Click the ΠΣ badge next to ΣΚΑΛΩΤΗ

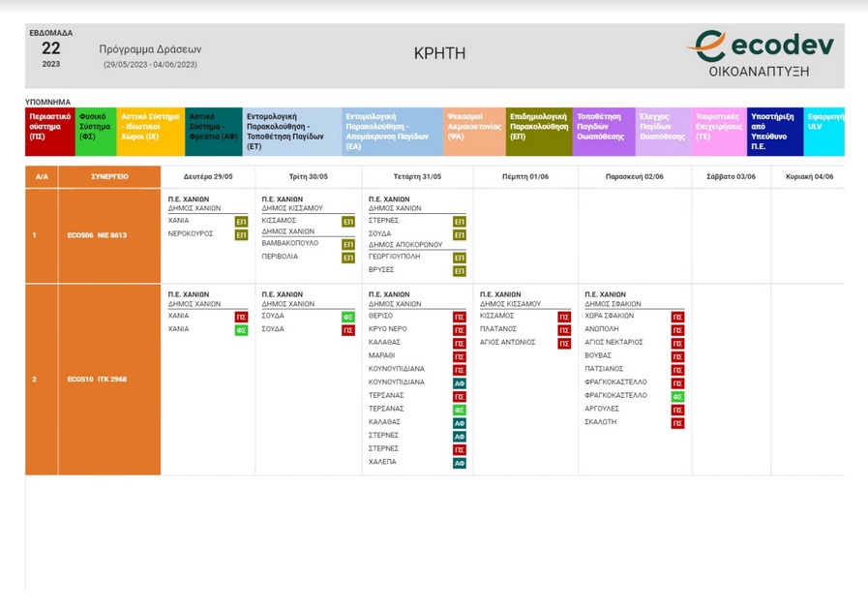pos(677,423)
